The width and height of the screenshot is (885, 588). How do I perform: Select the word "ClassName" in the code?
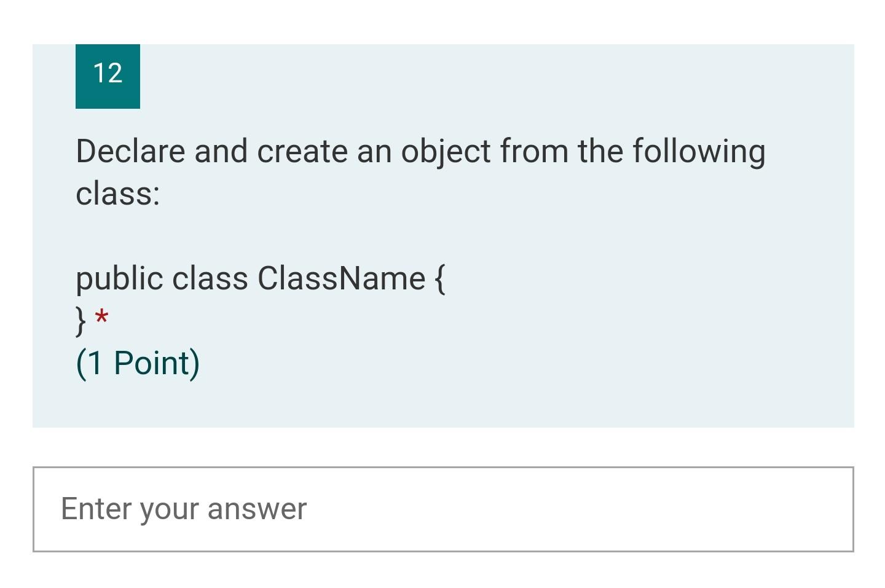click(x=341, y=278)
